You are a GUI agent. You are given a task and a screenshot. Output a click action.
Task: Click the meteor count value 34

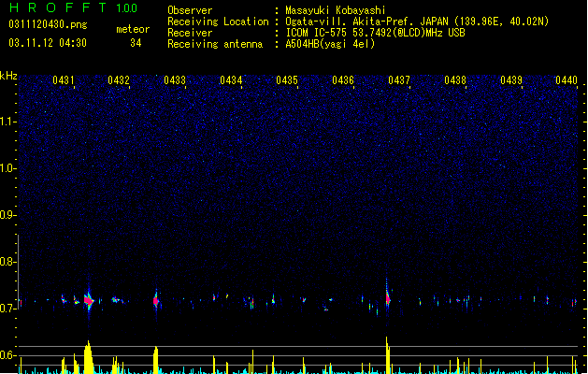tap(136, 43)
